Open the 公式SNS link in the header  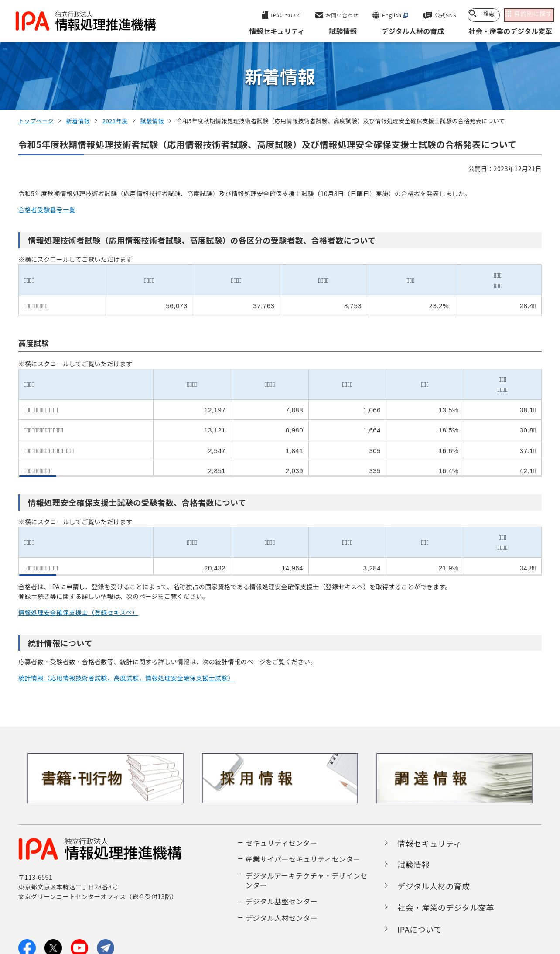[440, 15]
